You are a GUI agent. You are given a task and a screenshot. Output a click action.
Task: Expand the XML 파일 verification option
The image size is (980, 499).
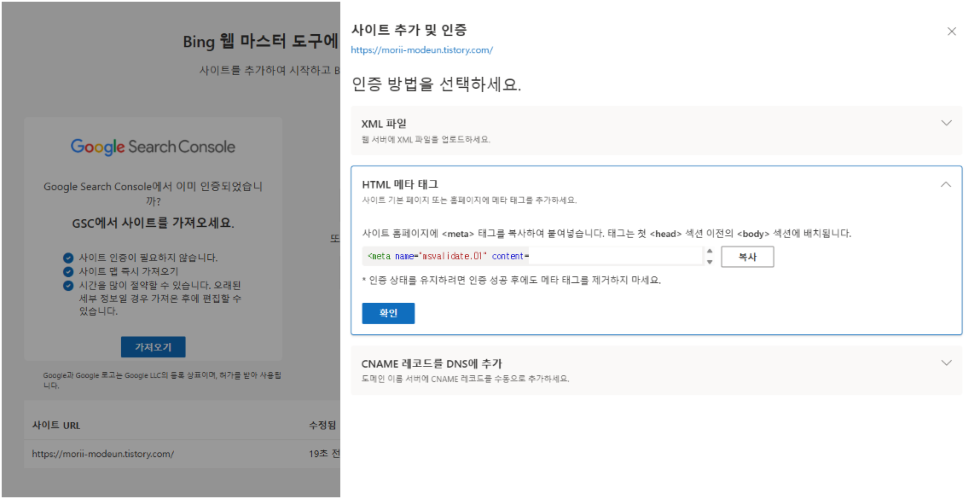coord(946,123)
